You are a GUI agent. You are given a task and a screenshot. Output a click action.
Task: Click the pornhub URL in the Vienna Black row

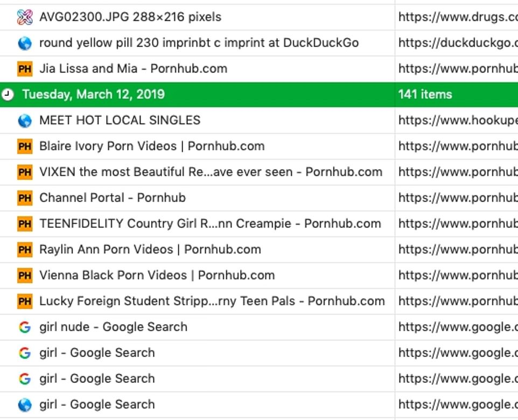coord(458,275)
